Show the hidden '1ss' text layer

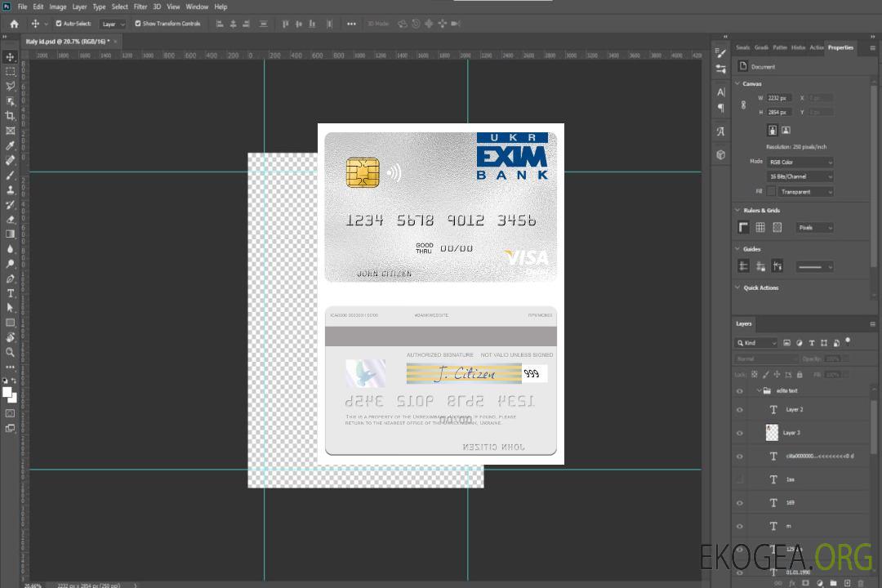click(x=740, y=479)
